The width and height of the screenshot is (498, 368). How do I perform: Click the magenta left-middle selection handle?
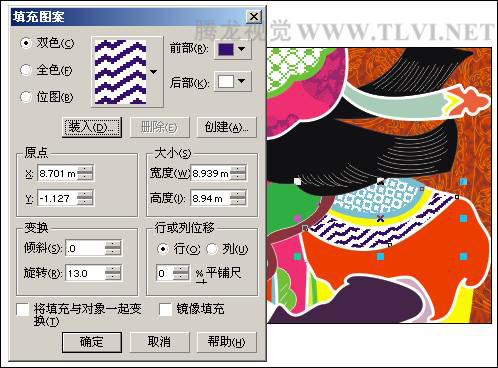[x=297, y=219]
